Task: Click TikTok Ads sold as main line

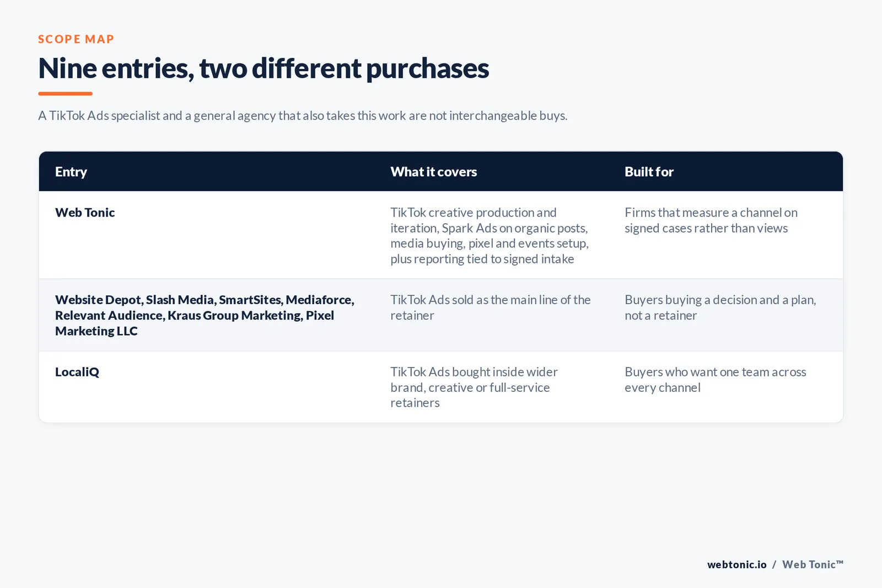Action: pos(491,308)
